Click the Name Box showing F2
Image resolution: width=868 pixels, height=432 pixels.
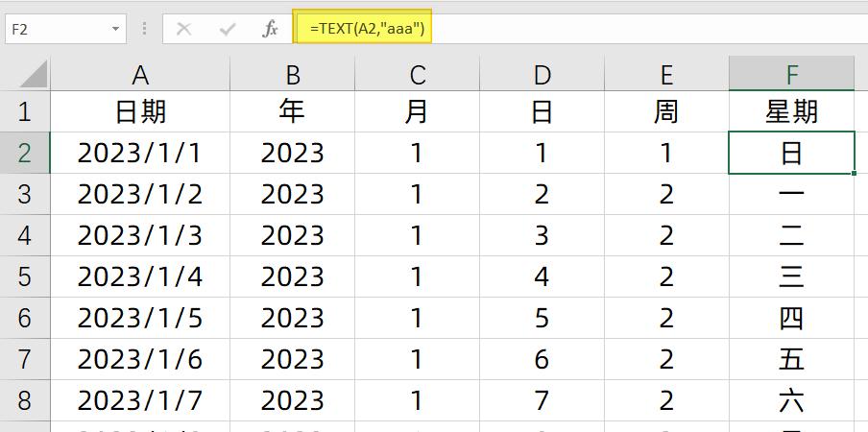click(x=65, y=30)
